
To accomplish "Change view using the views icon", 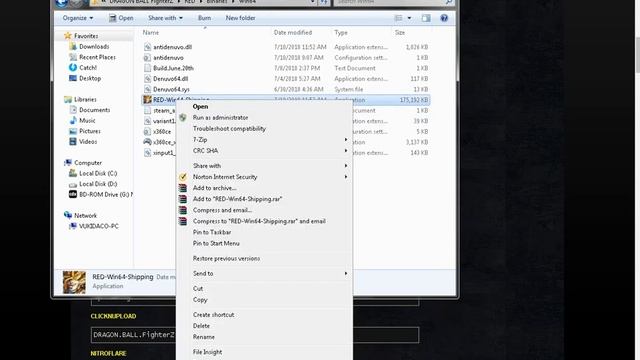I will click(x=398, y=18).
